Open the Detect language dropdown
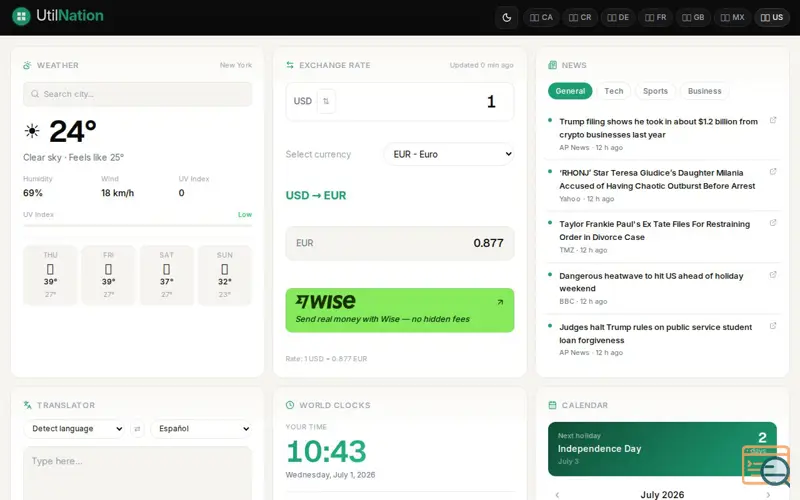Image resolution: width=800 pixels, height=500 pixels. (x=74, y=429)
